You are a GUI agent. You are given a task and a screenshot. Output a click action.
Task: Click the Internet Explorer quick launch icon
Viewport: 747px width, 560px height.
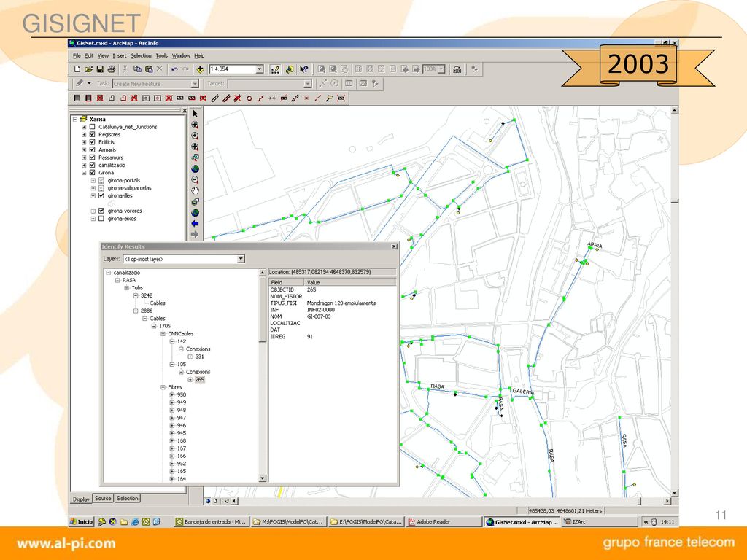tap(135, 522)
